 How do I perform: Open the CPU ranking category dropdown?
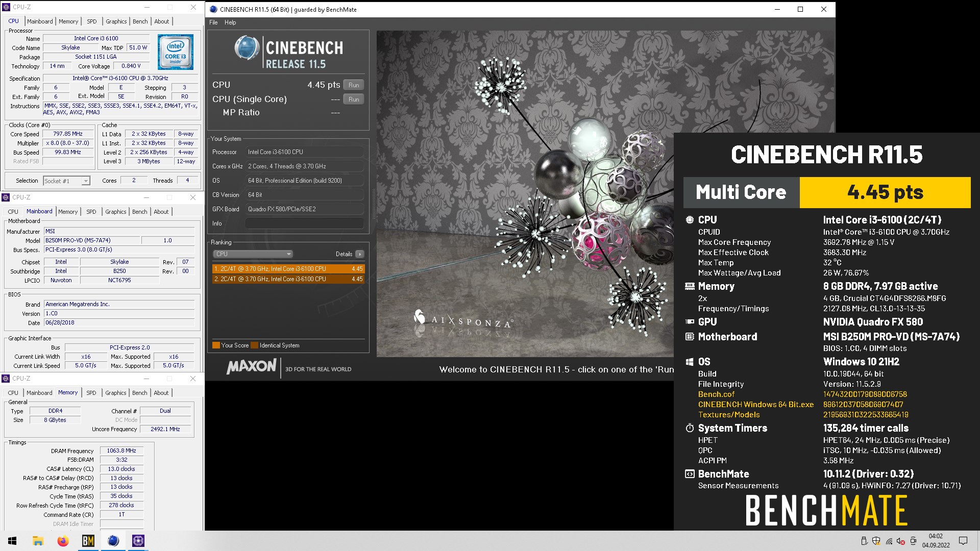253,254
